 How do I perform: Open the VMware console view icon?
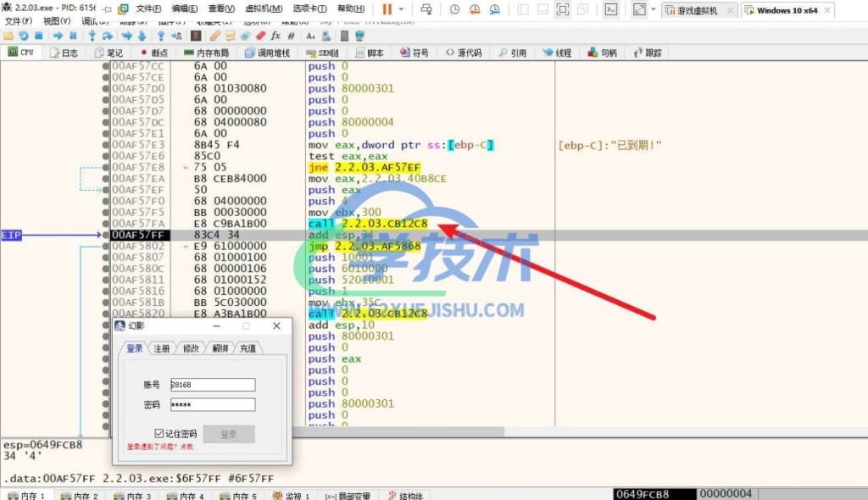(610, 9)
